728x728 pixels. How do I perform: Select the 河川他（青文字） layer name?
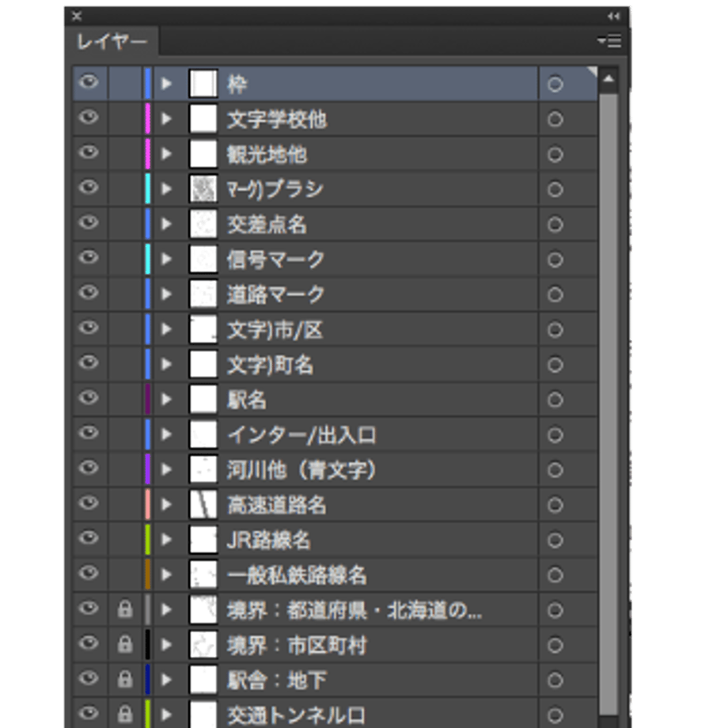point(301,470)
